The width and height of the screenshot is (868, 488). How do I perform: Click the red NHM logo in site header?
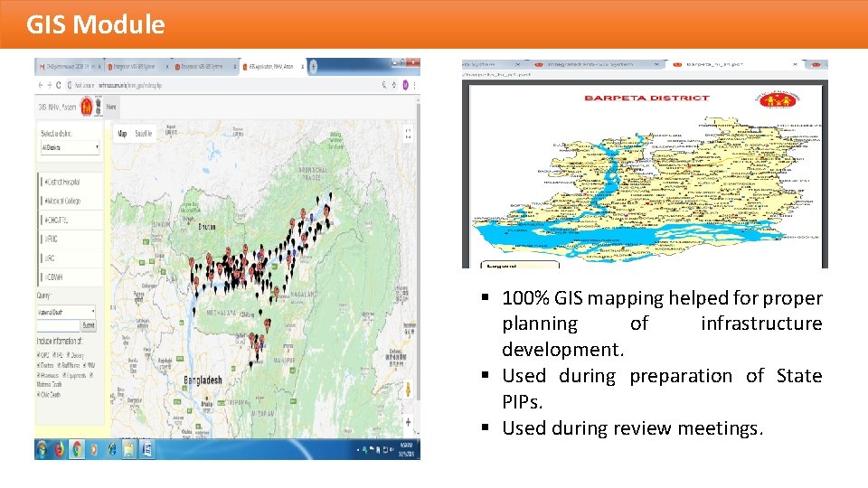pyautogui.click(x=87, y=107)
